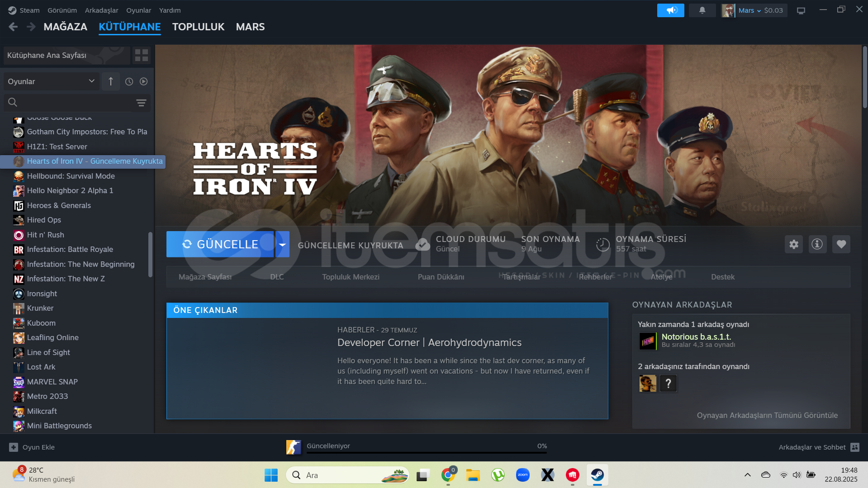Image resolution: width=868 pixels, height=488 pixels.
Task: Click the main page scrollbar
Action: click(864, 77)
